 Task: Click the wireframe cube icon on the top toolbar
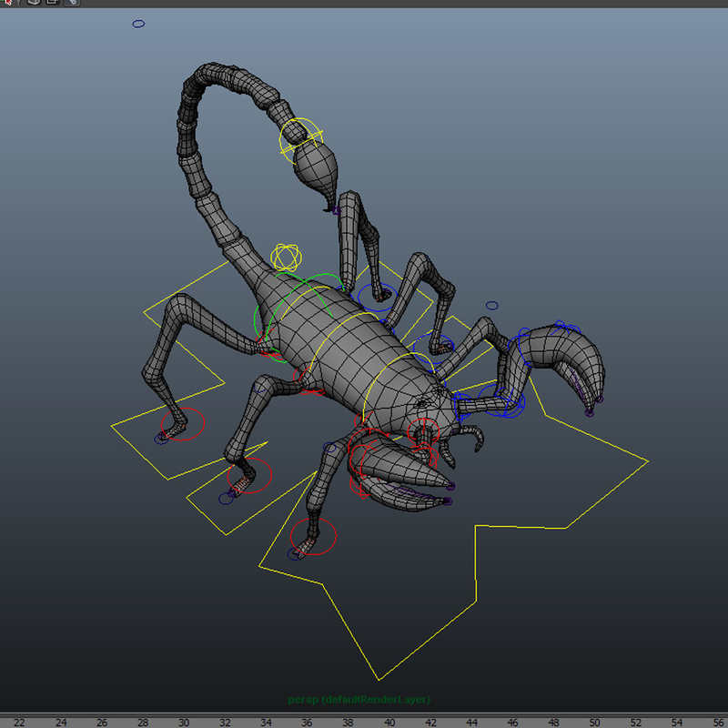(33, 5)
